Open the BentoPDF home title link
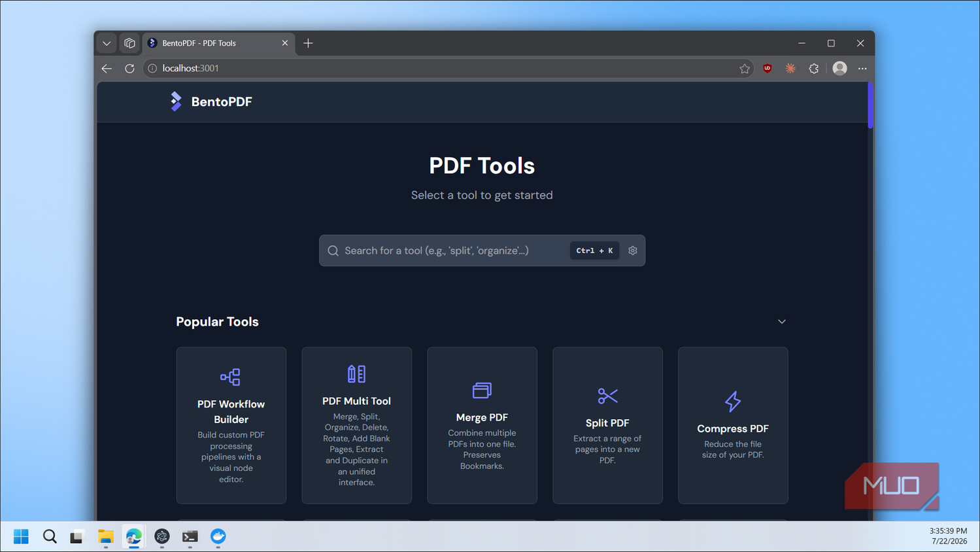980x552 pixels. point(222,101)
